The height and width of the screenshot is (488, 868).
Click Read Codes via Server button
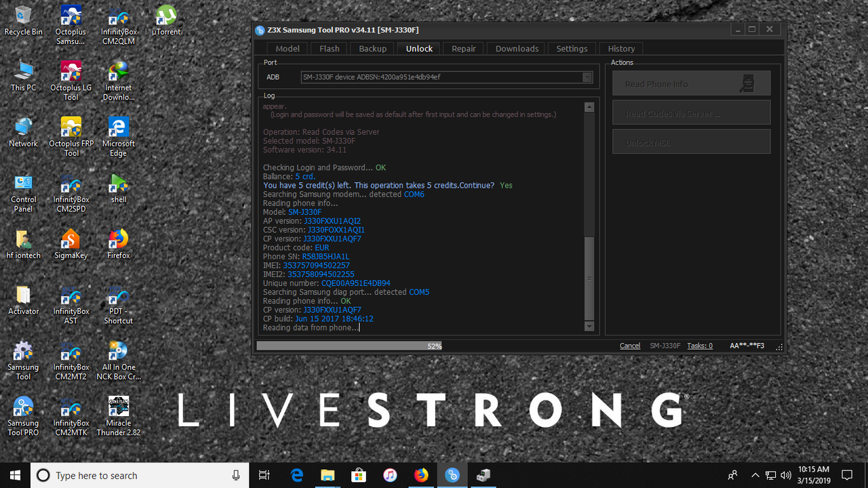[x=691, y=113]
